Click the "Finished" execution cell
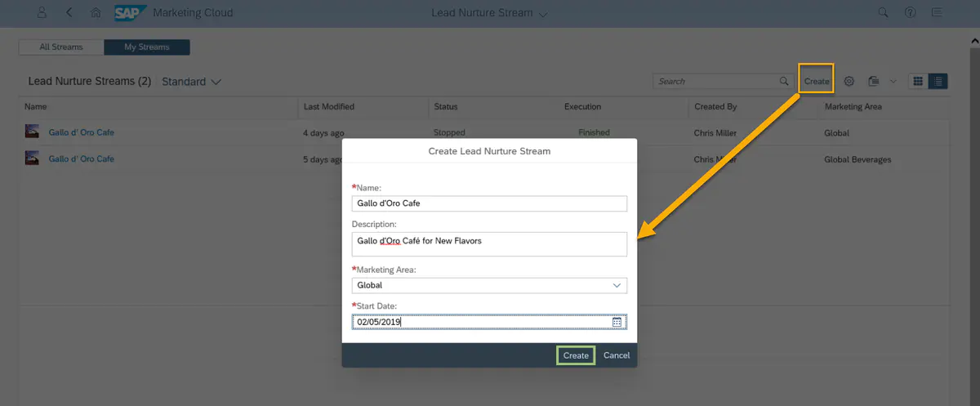980x406 pixels. [595, 132]
